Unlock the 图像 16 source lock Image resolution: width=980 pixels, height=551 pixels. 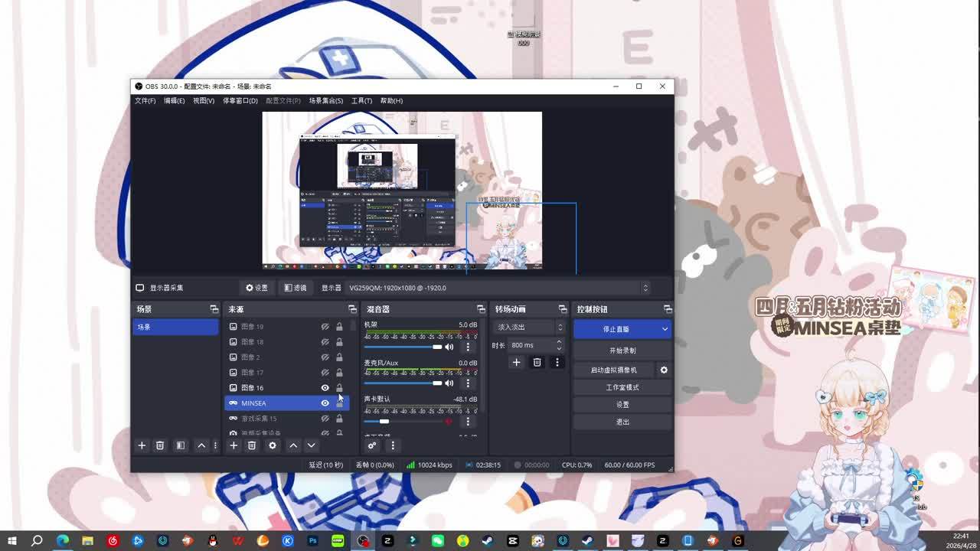coord(339,388)
